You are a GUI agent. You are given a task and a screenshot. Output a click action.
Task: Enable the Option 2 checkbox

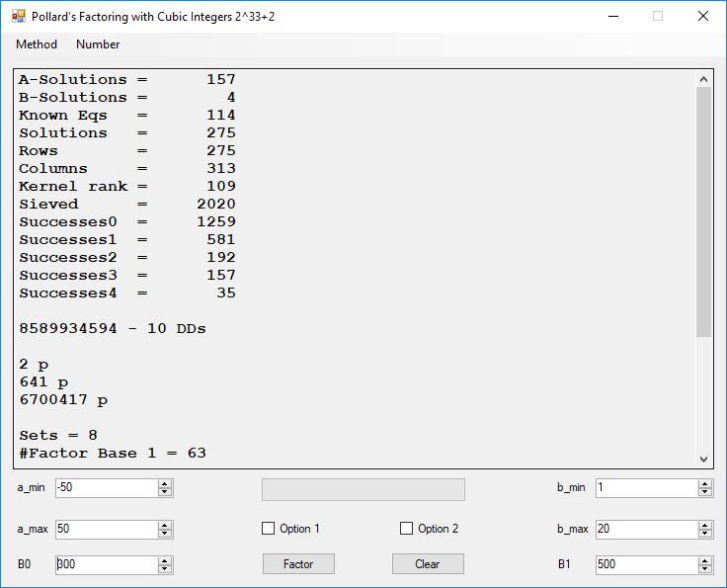pyautogui.click(x=430, y=529)
